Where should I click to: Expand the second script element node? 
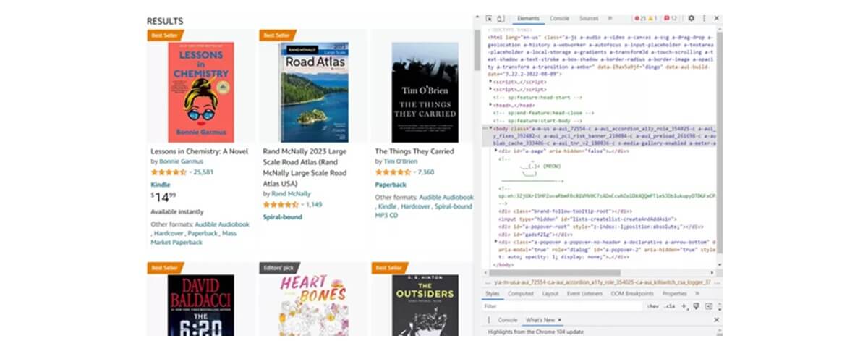point(492,89)
